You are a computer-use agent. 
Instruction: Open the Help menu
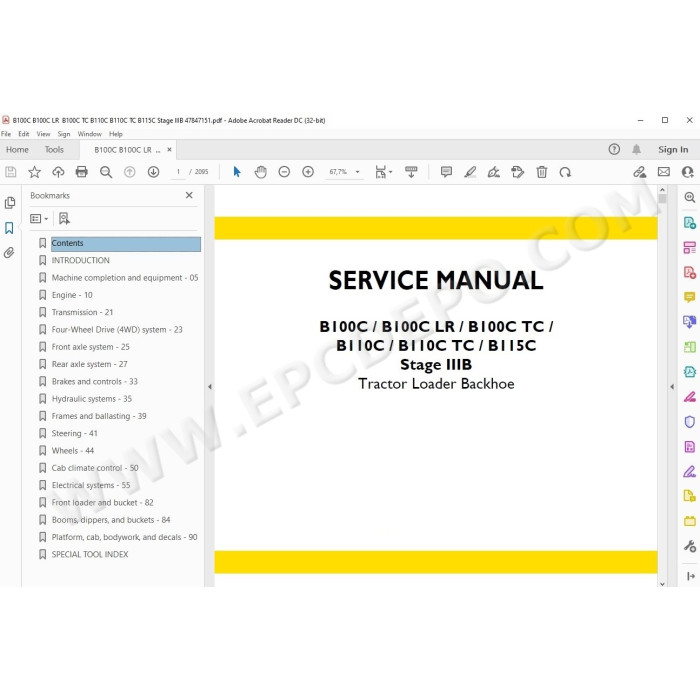[116, 134]
